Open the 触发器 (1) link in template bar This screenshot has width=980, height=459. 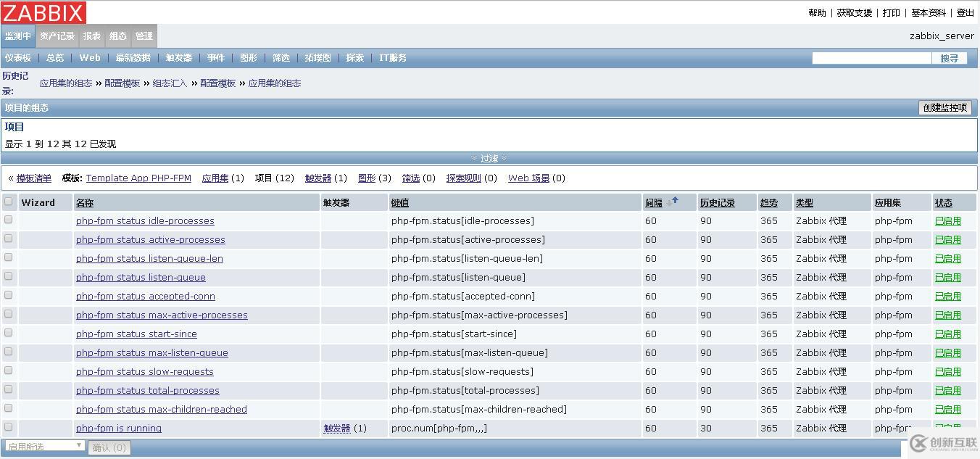click(x=318, y=178)
